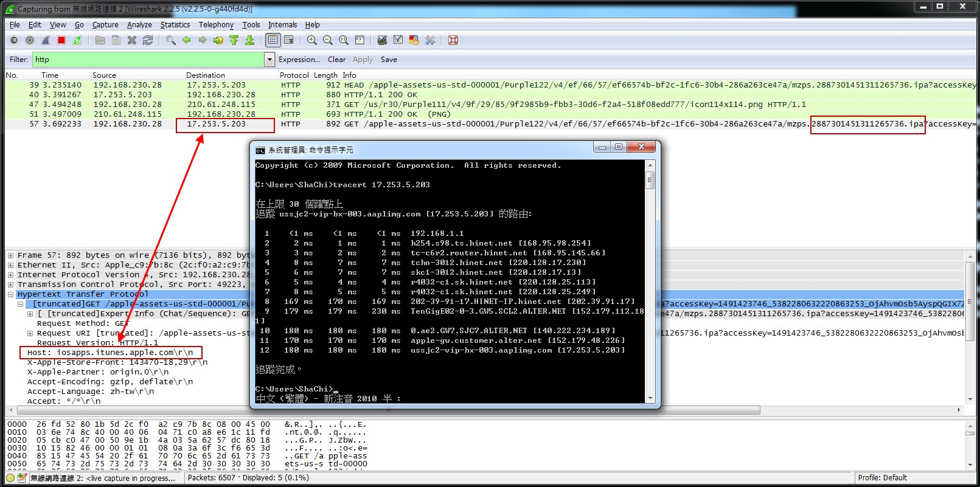Select packet 39 HEAD request row
Viewport: 980px width, 487px height.
490,85
